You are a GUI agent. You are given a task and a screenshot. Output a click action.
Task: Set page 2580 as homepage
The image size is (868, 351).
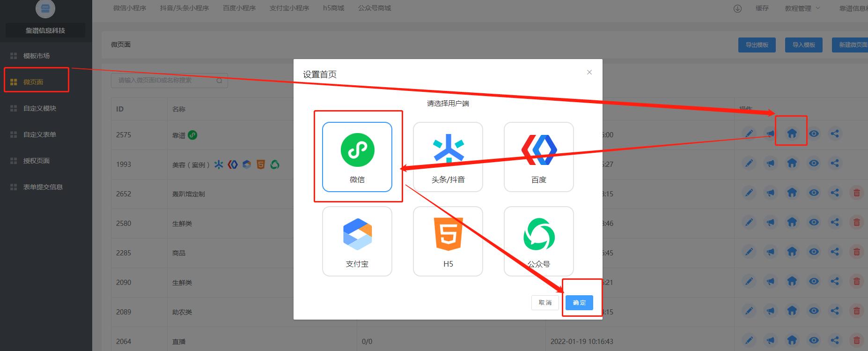click(792, 222)
